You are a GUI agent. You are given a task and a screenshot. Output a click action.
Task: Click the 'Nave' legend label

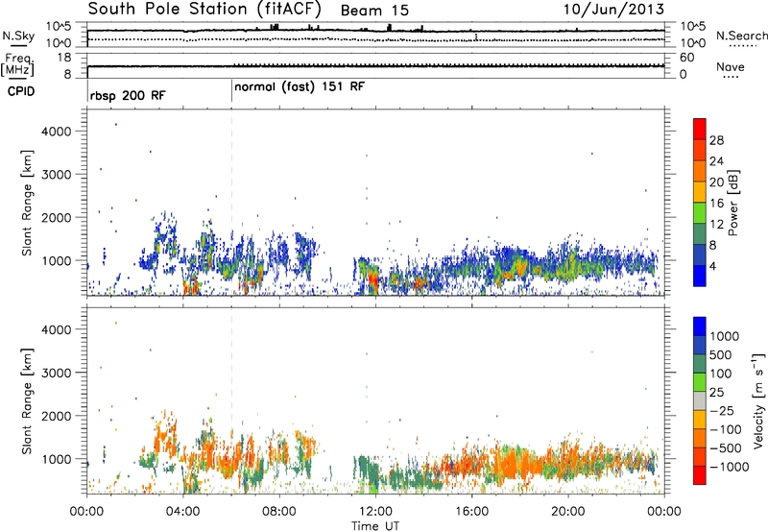point(731,67)
